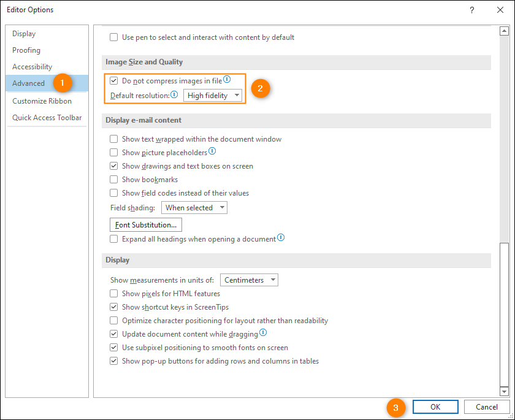Click info icon next to "Expand all headings" option
Viewport: 515px width, 420px height.
[281, 237]
